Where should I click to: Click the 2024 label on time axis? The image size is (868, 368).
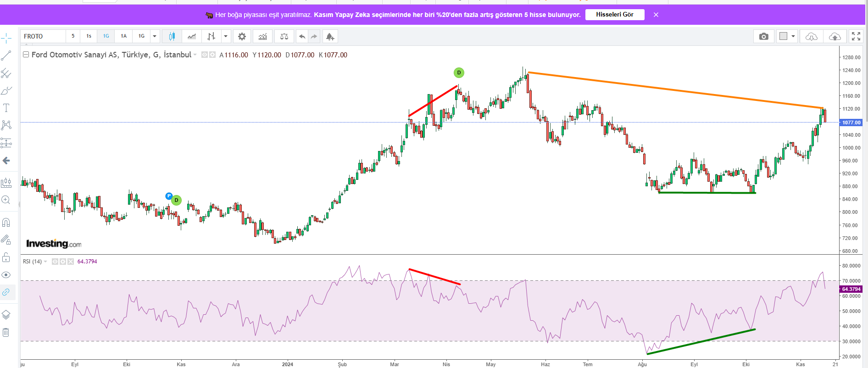pos(288,364)
